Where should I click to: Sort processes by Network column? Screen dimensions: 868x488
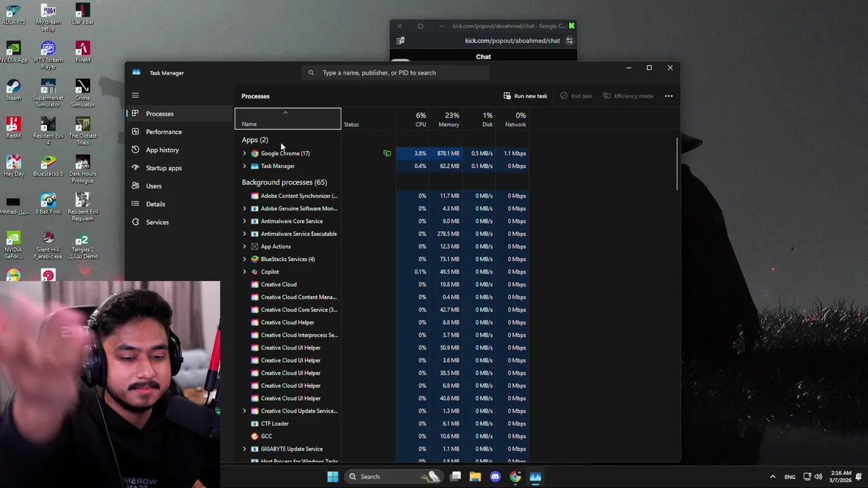click(x=513, y=119)
